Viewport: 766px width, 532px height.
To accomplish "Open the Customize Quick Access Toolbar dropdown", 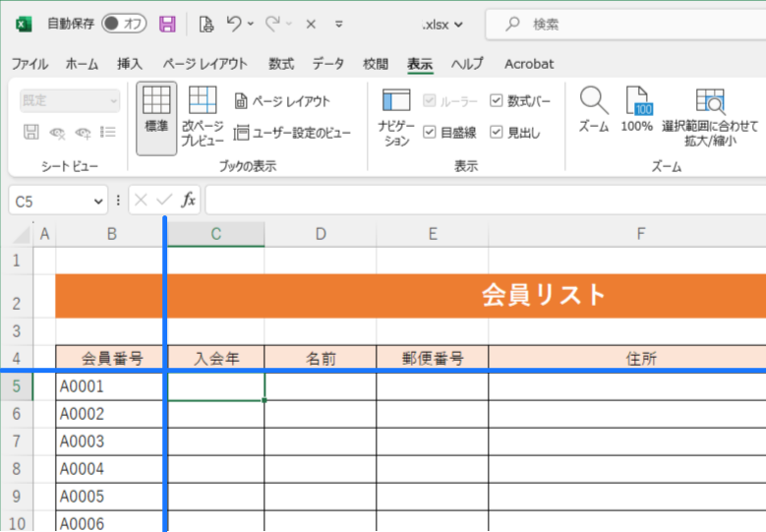I will 339,24.
